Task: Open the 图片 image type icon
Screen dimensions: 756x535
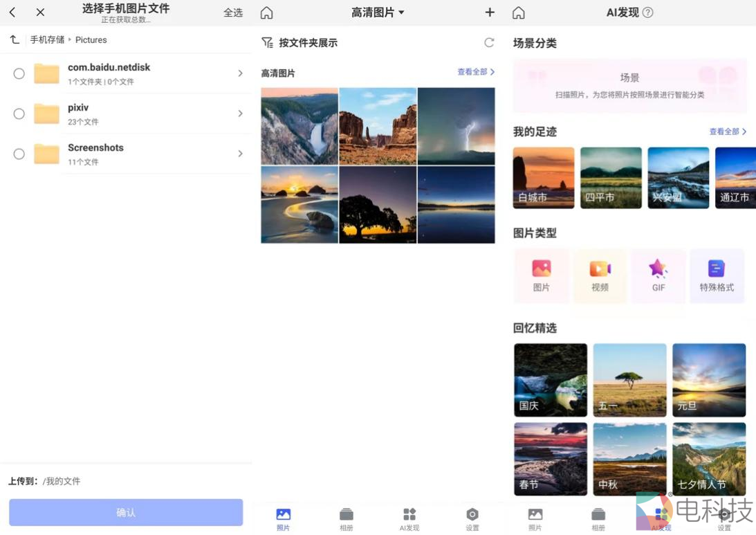Action: point(541,275)
